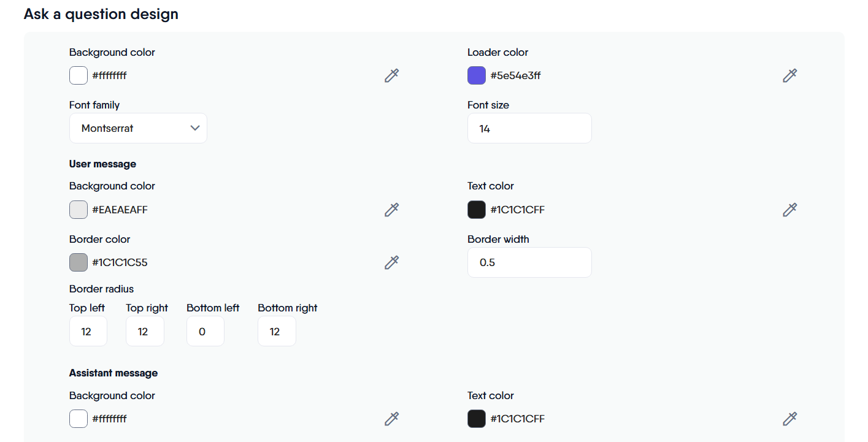Screen dimensions: 868x442
Task: Pick User message background color with eyedropper
Action: [x=391, y=210]
